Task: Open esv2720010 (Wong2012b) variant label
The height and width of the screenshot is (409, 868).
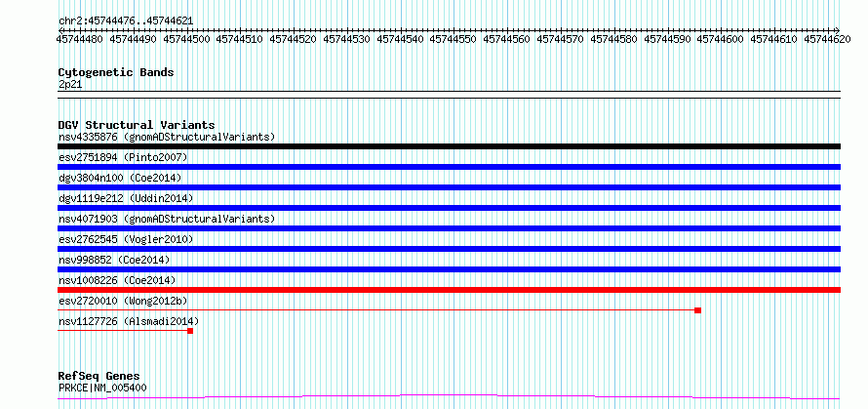Action: click(123, 301)
